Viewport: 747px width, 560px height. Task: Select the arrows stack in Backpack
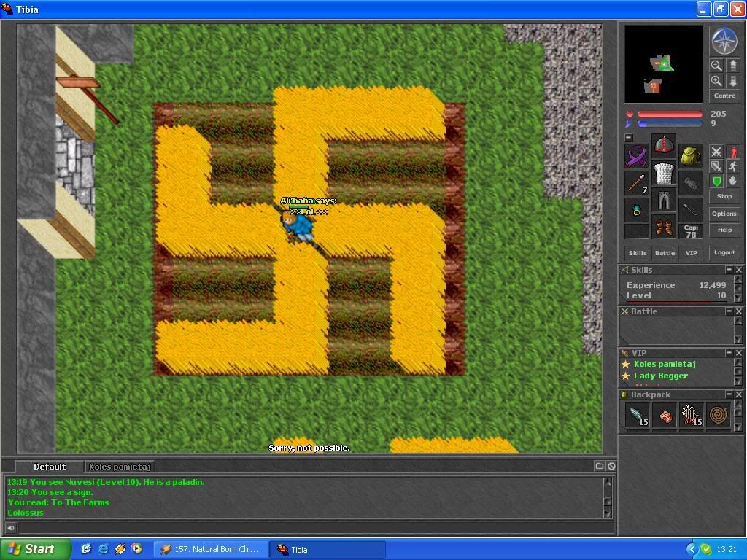coord(692,415)
